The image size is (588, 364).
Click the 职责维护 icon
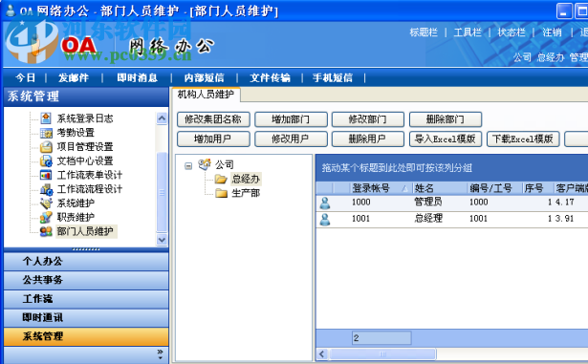coord(46,217)
